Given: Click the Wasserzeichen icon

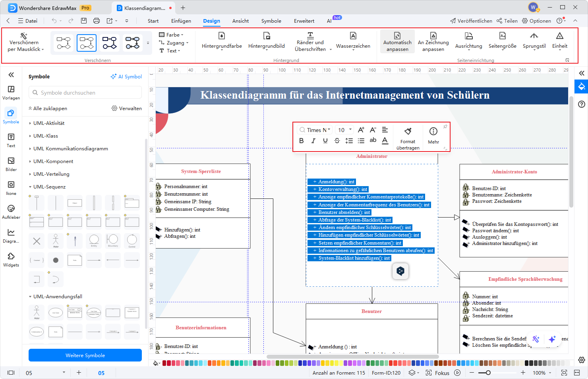Looking at the screenshot, I should (353, 36).
